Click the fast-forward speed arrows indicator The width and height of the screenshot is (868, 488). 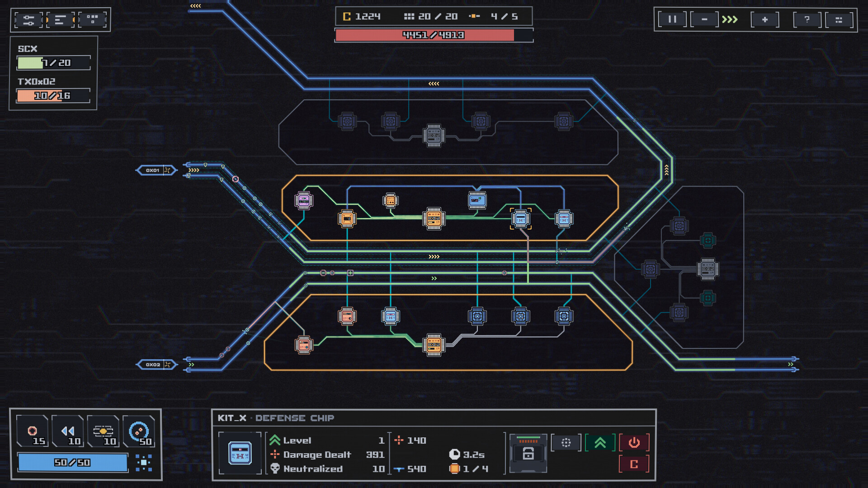(x=730, y=19)
